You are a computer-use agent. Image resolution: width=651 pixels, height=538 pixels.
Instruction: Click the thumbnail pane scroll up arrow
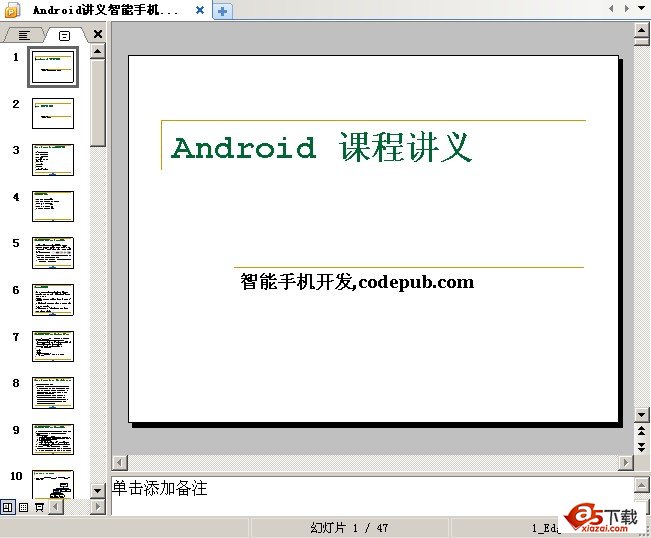tap(98, 51)
